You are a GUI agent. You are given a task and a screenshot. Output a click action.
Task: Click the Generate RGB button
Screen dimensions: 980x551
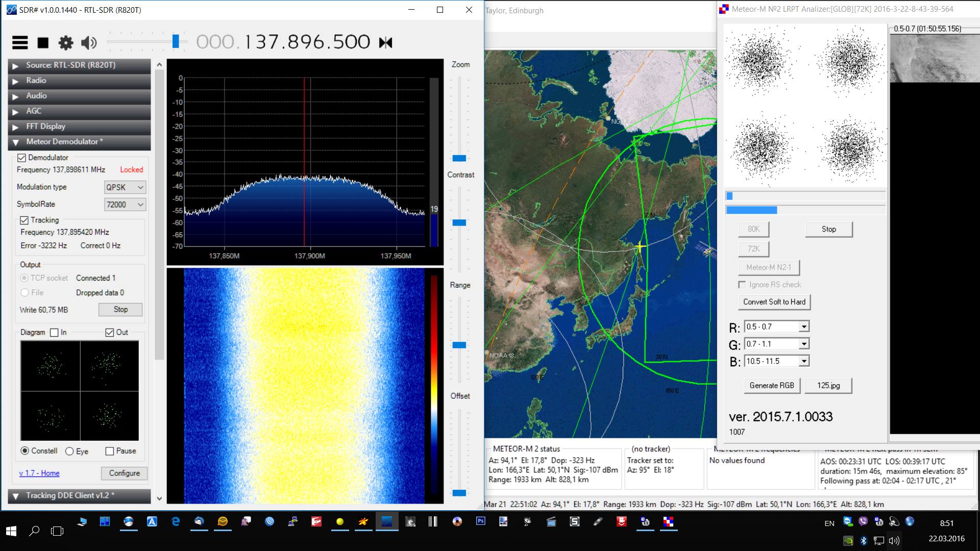pos(772,386)
